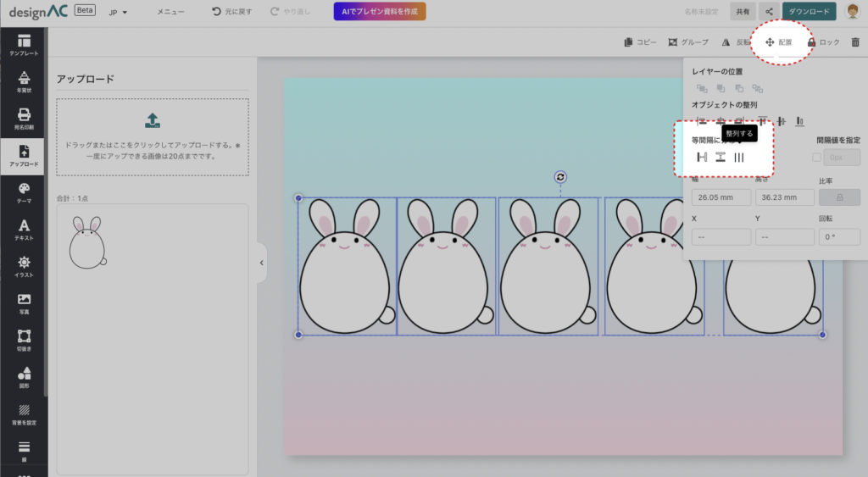Click the share network icon

click(x=769, y=12)
